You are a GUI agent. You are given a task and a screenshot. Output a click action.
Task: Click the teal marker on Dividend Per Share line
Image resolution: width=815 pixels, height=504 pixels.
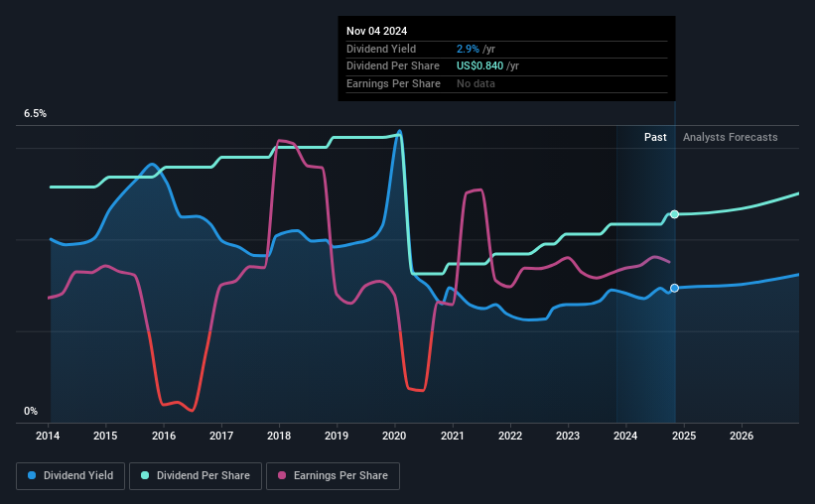point(674,214)
